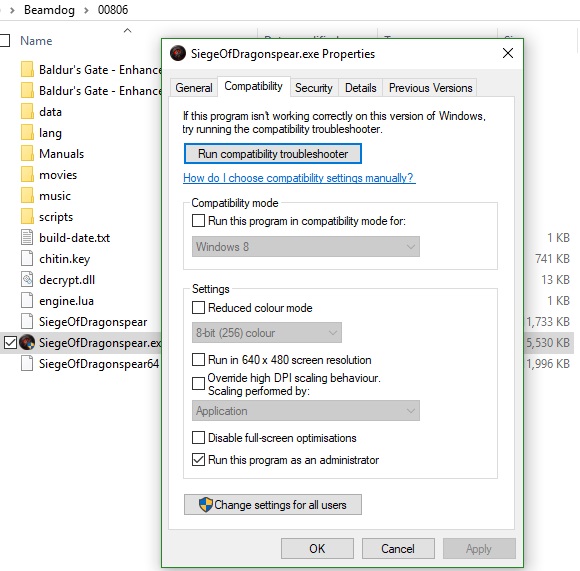The height and width of the screenshot is (571, 580).
Task: Open the movies folder icon
Action: [x=27, y=175]
